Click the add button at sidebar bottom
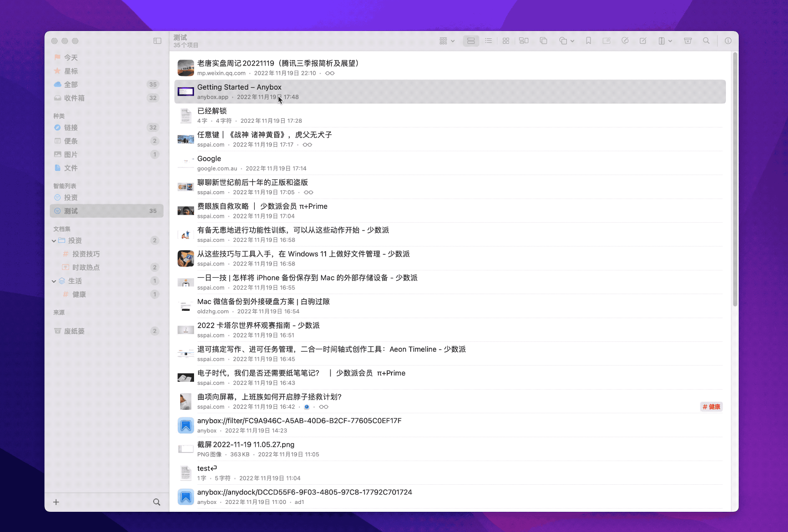 coord(56,502)
